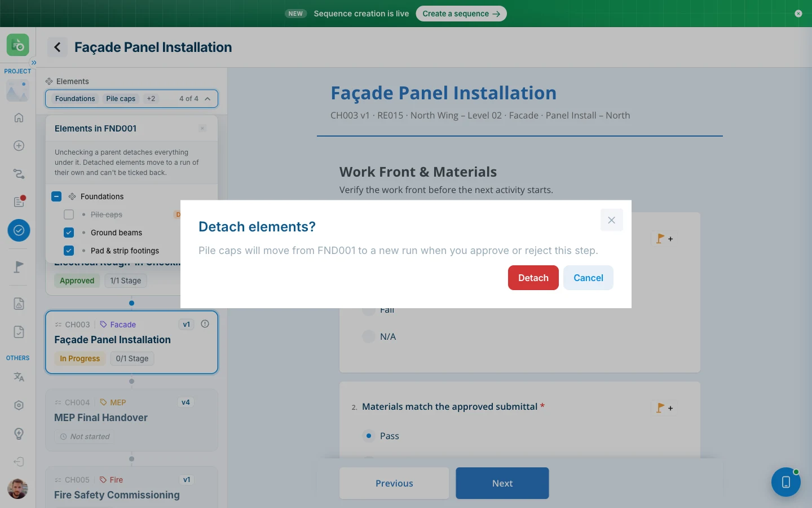Click the v4 version badge on CH004

(x=186, y=402)
